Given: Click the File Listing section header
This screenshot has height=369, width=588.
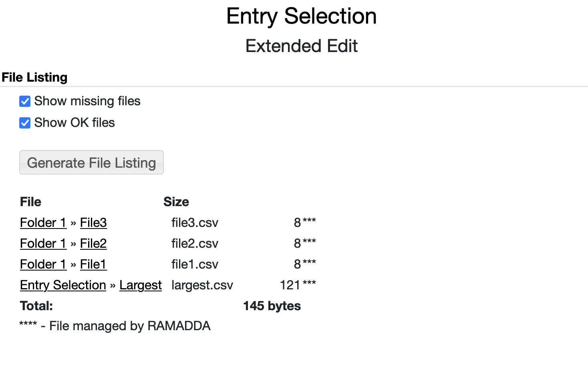Looking at the screenshot, I should pyautogui.click(x=34, y=77).
